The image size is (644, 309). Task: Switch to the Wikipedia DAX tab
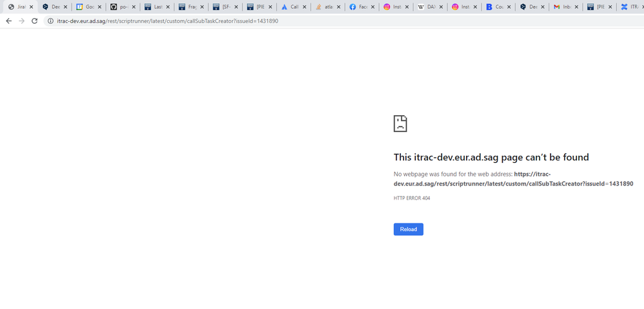click(x=429, y=7)
